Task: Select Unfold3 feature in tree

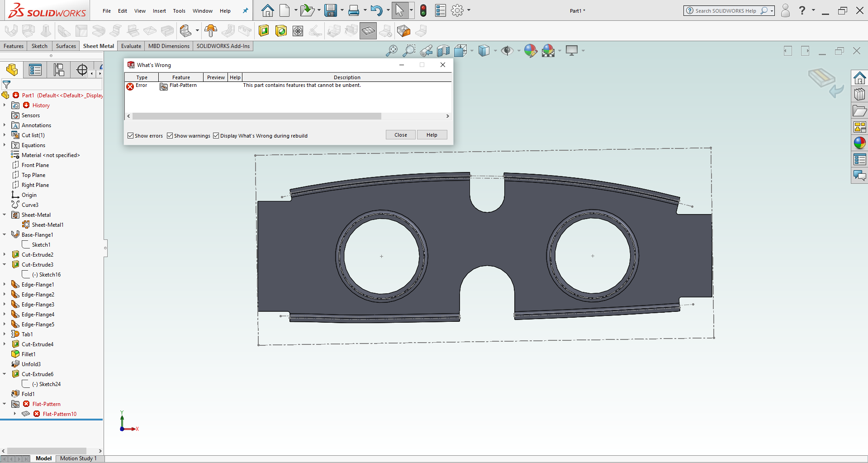Action: pyautogui.click(x=31, y=364)
